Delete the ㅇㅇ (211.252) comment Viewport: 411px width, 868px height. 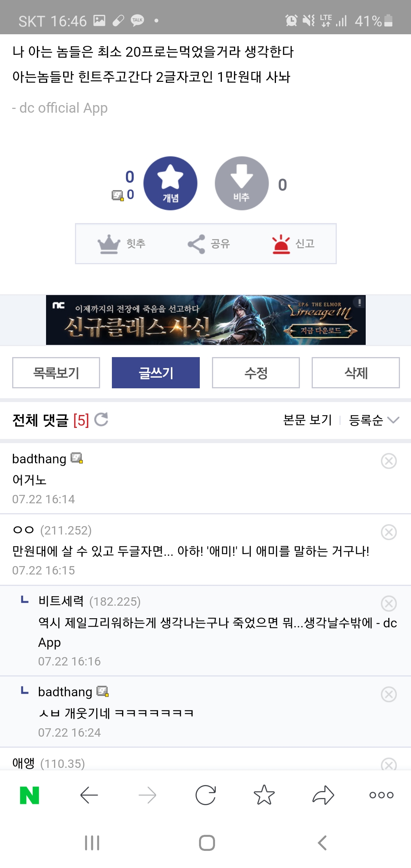389,532
